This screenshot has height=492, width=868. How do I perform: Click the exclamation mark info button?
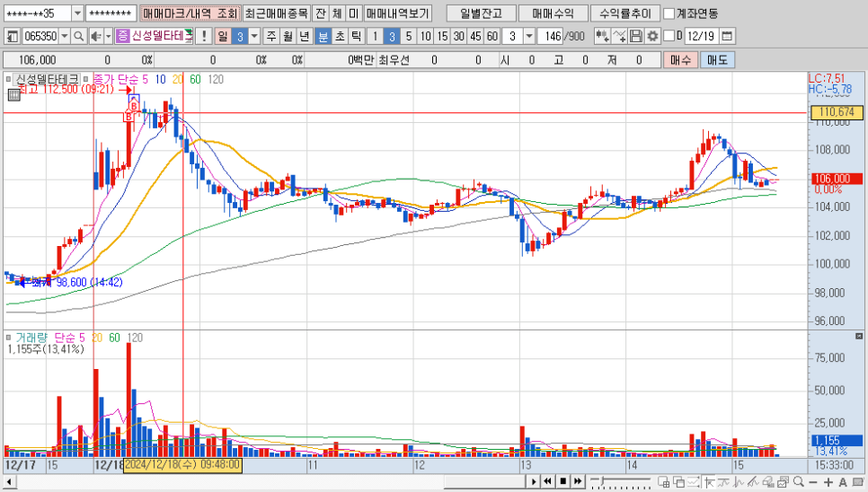tap(204, 36)
